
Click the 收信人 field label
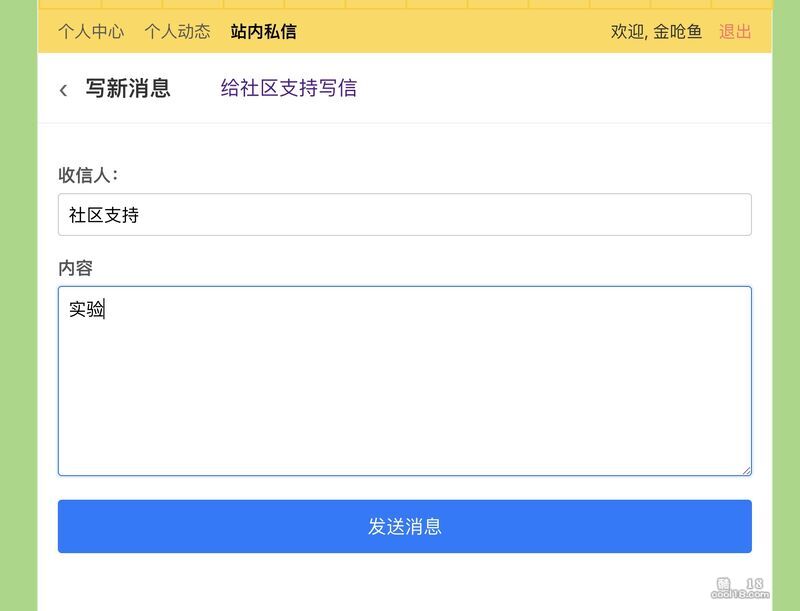pos(88,175)
